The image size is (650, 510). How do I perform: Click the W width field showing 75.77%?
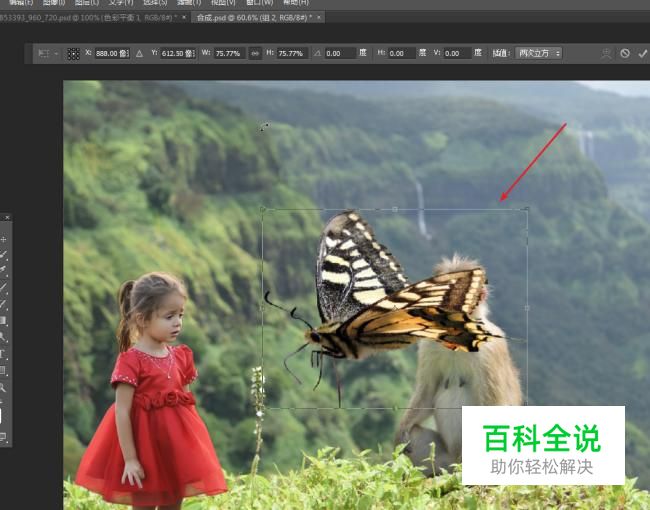[x=230, y=53]
